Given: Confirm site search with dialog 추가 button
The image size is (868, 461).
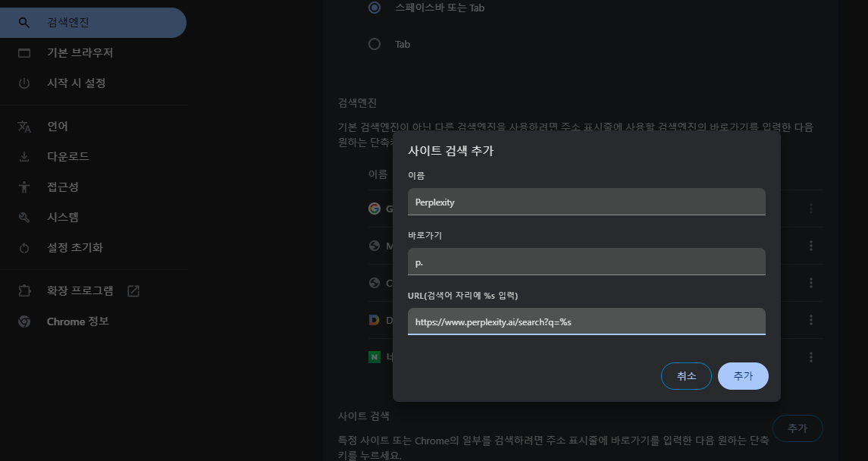Looking at the screenshot, I should click(743, 376).
